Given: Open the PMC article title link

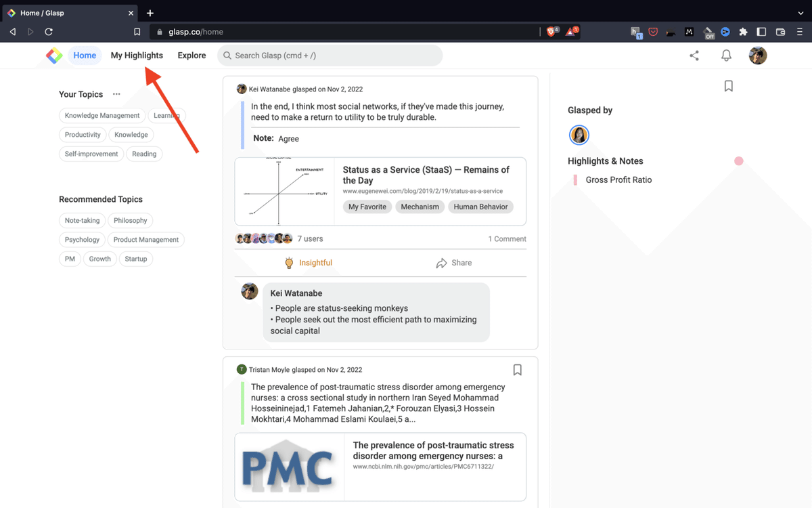Looking at the screenshot, I should click(433, 450).
